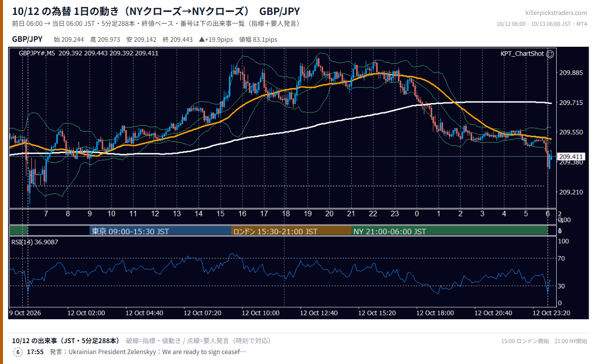Click the 209.210 price axis label

point(571,192)
